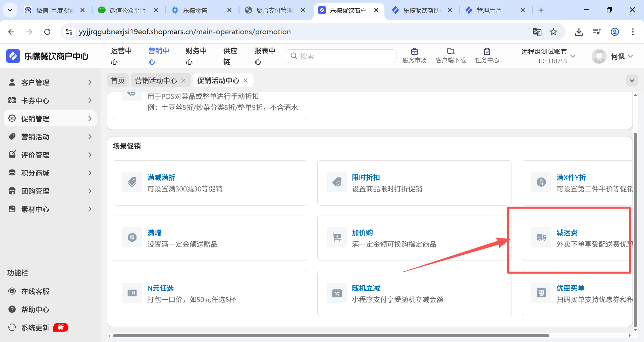Open the 满减满折 link
Viewport: 644px width, 342px height.
click(161, 177)
